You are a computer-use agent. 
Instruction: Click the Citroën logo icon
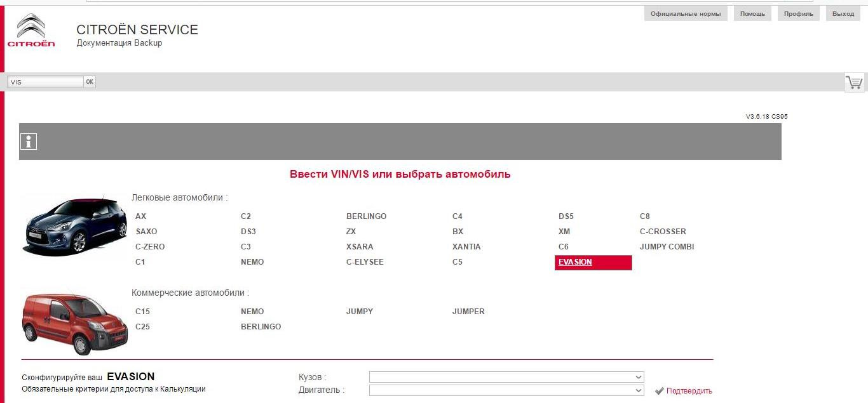point(31,30)
